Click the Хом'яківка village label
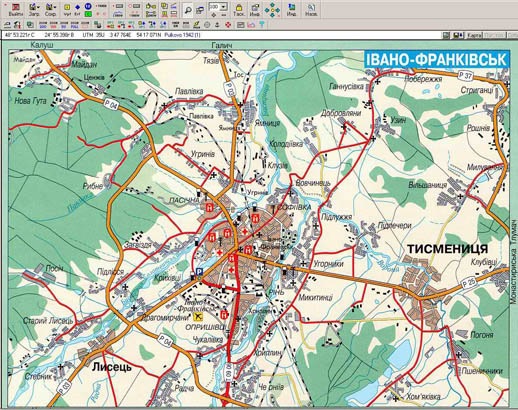The width and height of the screenshot is (518, 410). [423, 397]
